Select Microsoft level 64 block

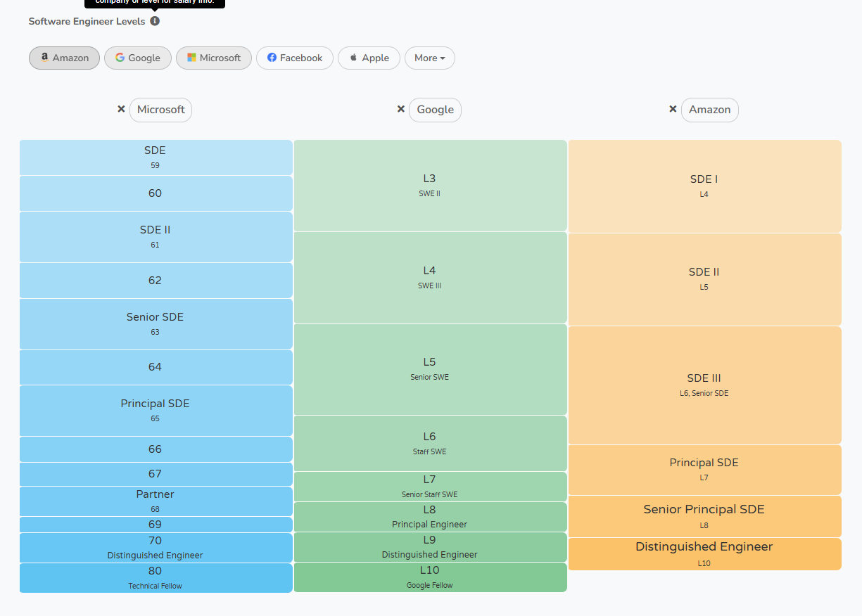156,367
